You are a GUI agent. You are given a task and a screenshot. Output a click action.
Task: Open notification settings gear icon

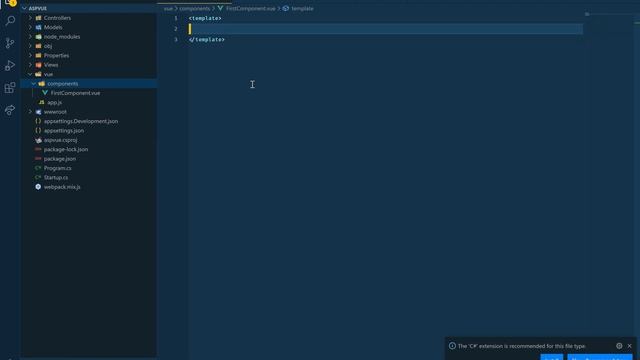(x=619, y=346)
